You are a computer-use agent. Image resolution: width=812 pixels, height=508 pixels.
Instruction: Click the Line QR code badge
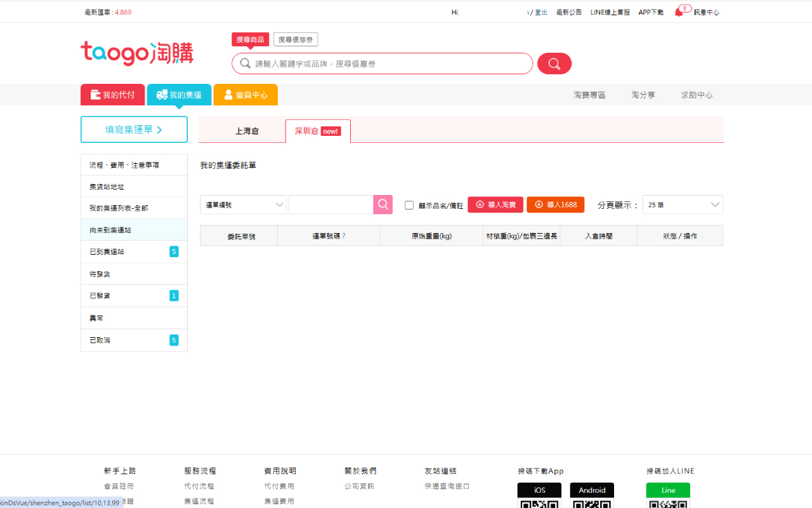[668, 495]
